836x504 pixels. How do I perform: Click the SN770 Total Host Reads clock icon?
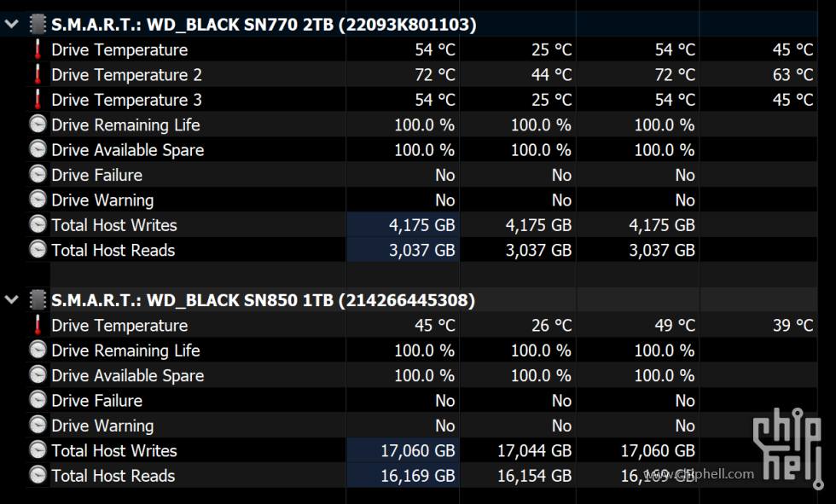(38, 249)
